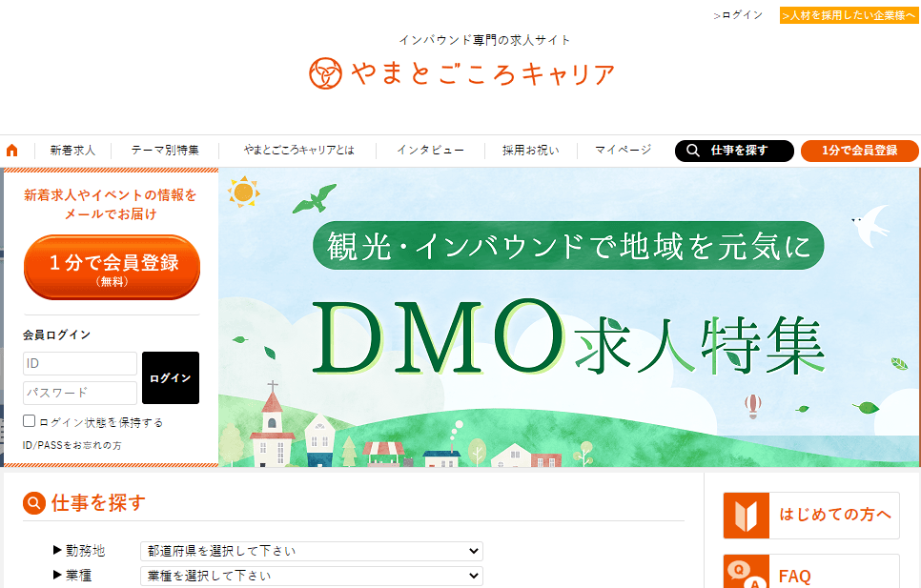Open 人材を採用したい企業様へ link
The width and height of the screenshot is (921, 588).
click(849, 15)
